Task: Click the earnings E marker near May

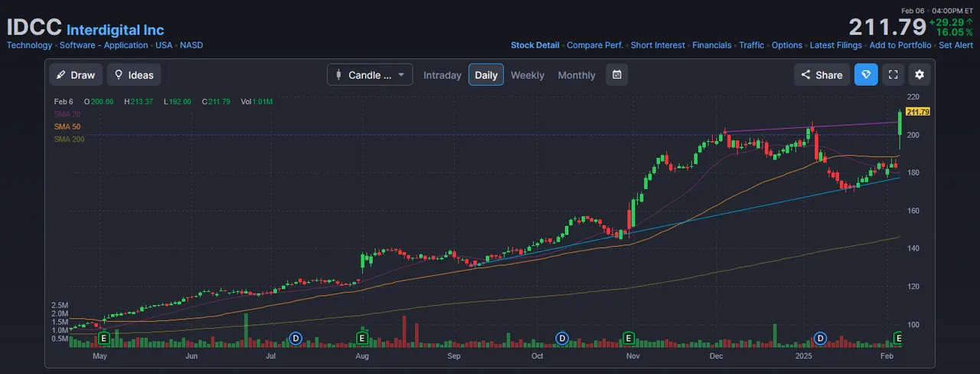Action: [104, 338]
